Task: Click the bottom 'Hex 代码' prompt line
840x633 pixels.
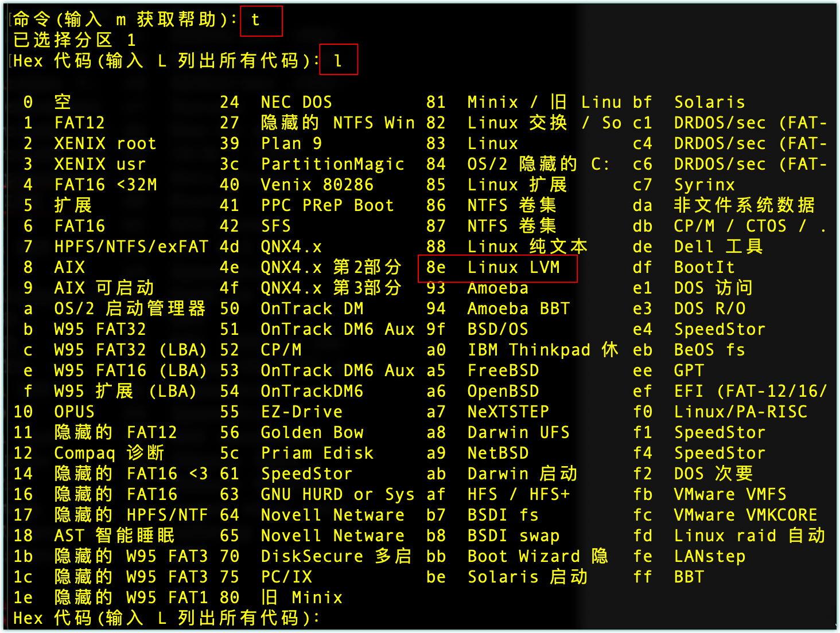Action: pos(166,618)
